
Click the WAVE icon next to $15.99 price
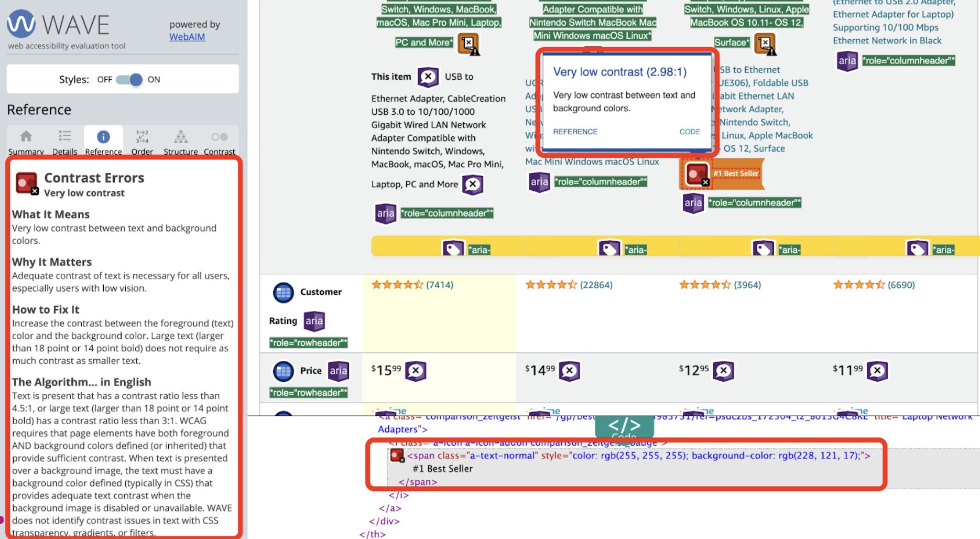tap(416, 371)
